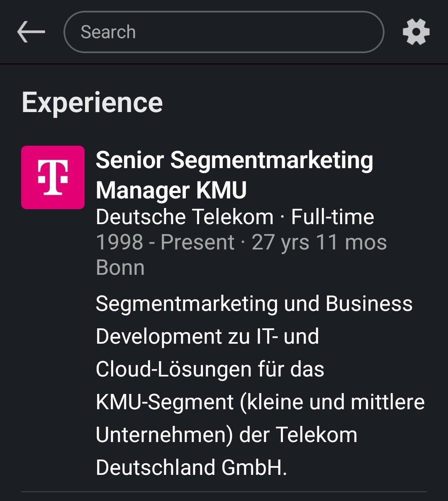Image resolution: width=448 pixels, height=501 pixels.
Task: Tap the word KMU-Segment in the description
Action: (x=165, y=402)
